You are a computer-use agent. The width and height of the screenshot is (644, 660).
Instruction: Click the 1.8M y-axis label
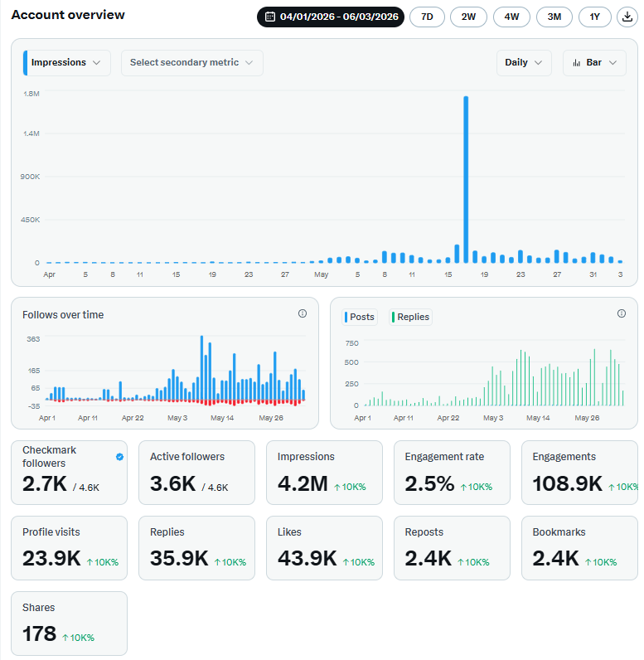[x=31, y=94]
